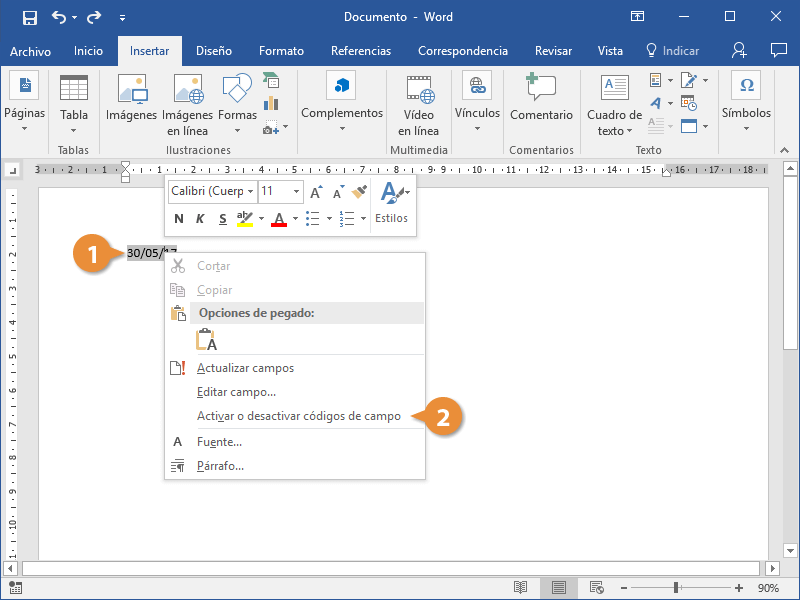This screenshot has height=600, width=800.
Task: Toggle underline (S) in mini toolbar
Action: 221,219
